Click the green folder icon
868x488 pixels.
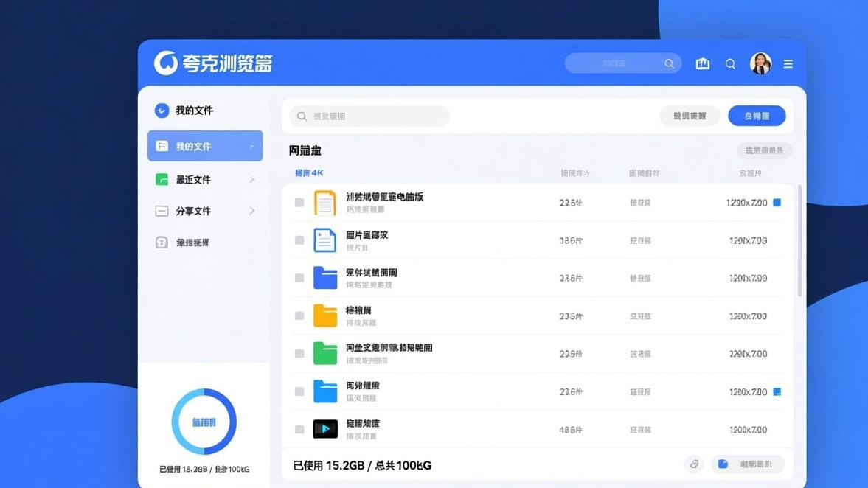325,353
